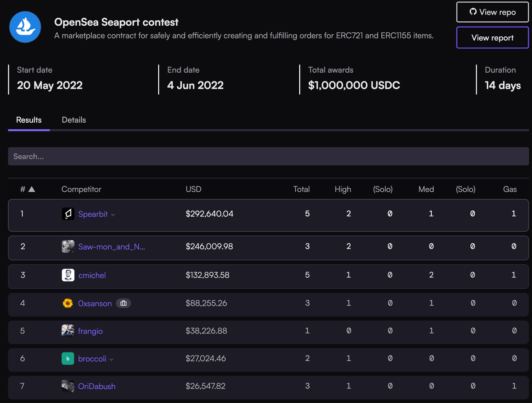Click Spearbit's avatar icon
The width and height of the screenshot is (532, 403).
point(68,214)
